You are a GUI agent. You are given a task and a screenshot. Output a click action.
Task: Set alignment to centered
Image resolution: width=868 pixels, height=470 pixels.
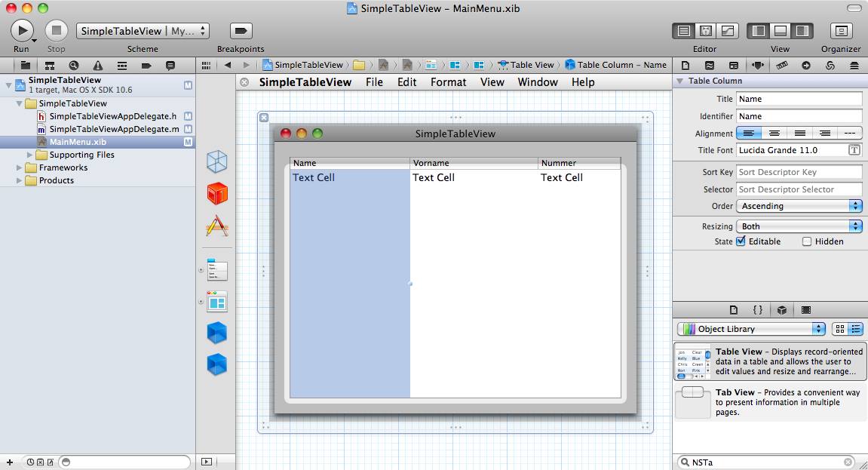tap(774, 134)
